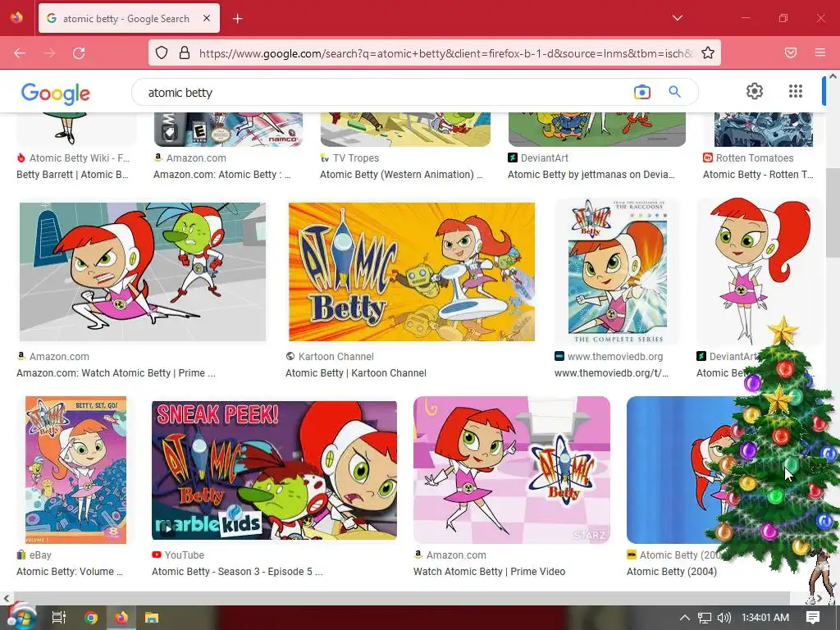Click the eBay source label
The height and width of the screenshot is (630, 840).
tap(40, 555)
